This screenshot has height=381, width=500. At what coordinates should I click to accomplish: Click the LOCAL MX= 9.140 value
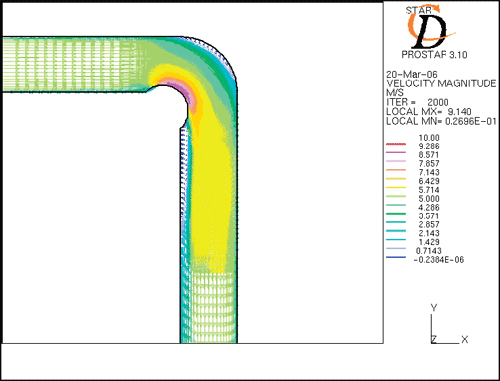(x=429, y=111)
